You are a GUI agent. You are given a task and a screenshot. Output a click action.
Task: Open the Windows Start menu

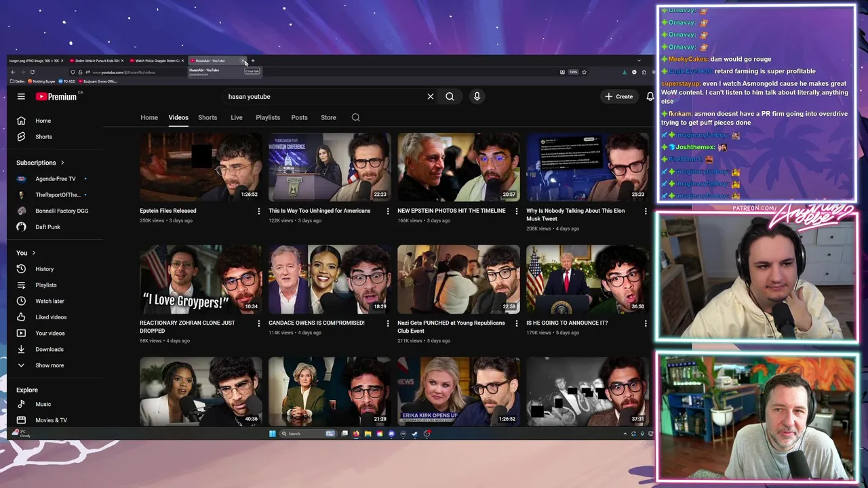coord(272,434)
